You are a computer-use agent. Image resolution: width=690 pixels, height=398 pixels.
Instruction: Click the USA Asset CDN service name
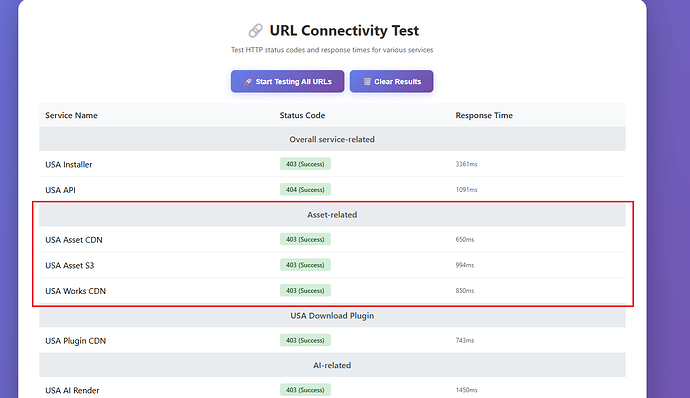pyautogui.click(x=74, y=240)
